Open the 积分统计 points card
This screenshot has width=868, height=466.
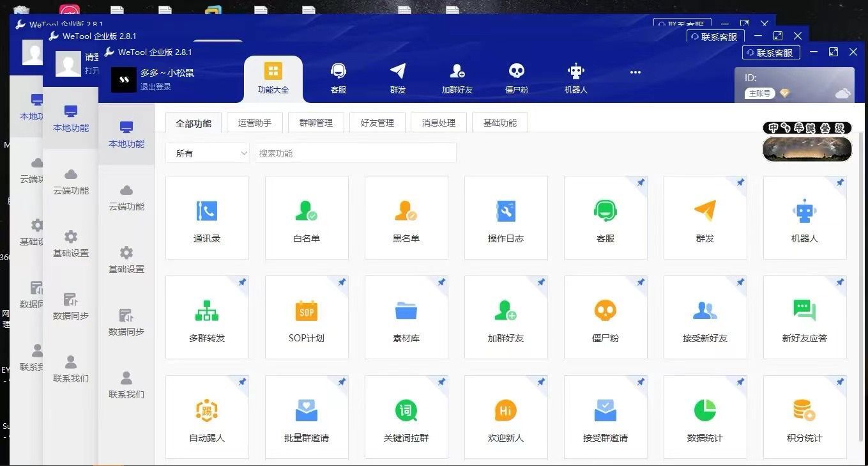pyautogui.click(x=805, y=417)
